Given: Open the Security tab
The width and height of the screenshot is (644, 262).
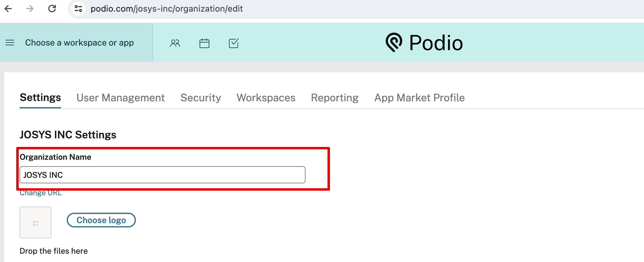Looking at the screenshot, I should tap(200, 98).
